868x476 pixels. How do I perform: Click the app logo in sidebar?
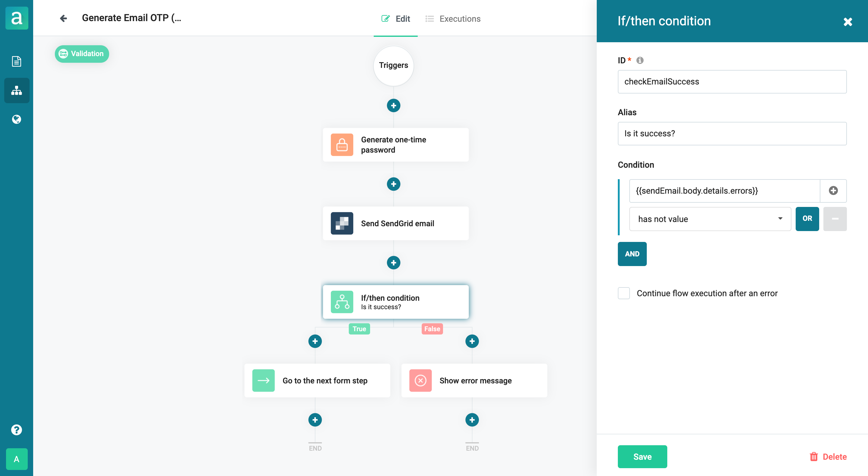click(x=17, y=18)
